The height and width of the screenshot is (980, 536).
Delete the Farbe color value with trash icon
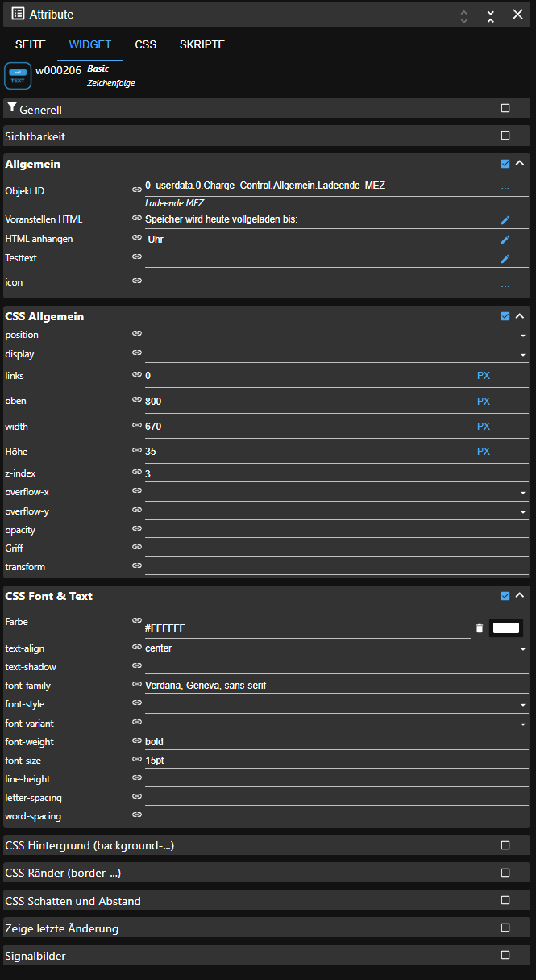(479, 628)
